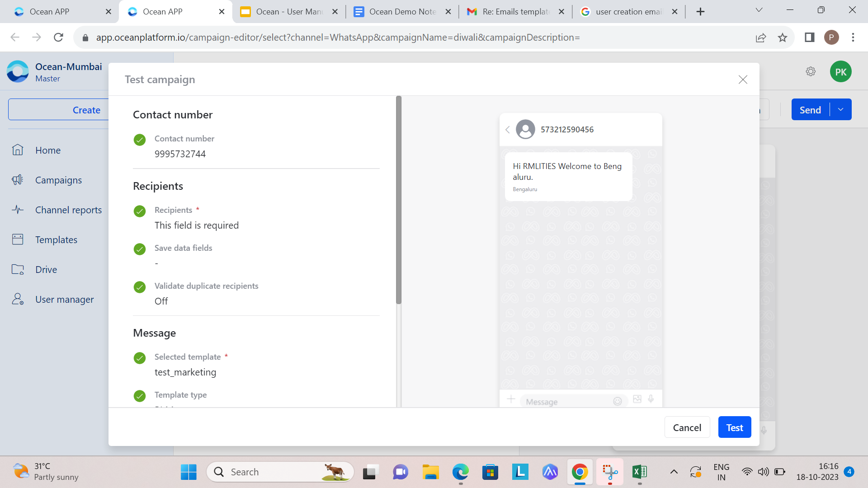Click preview message bubble text

tap(567, 172)
